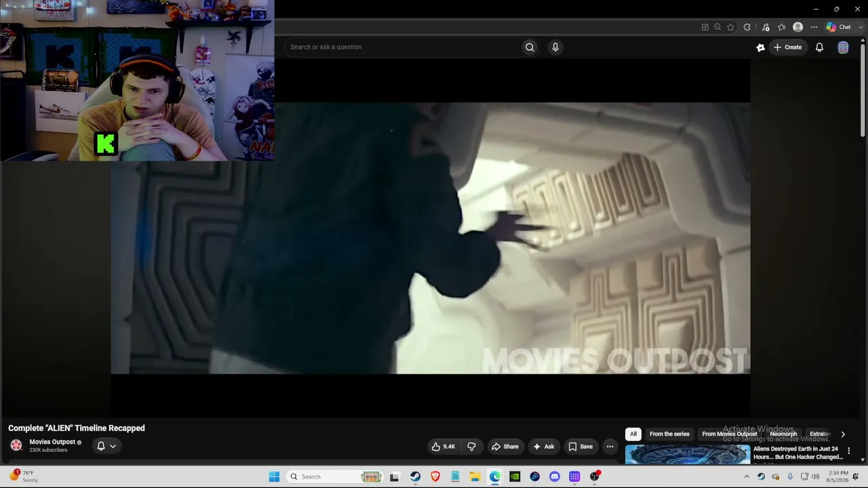
Task: Open Steam from the taskbar
Action: point(415,476)
